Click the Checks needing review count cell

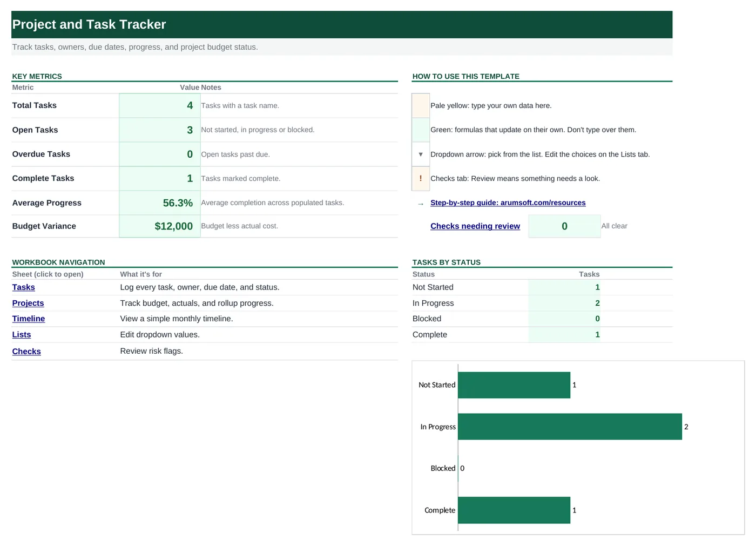[564, 226]
